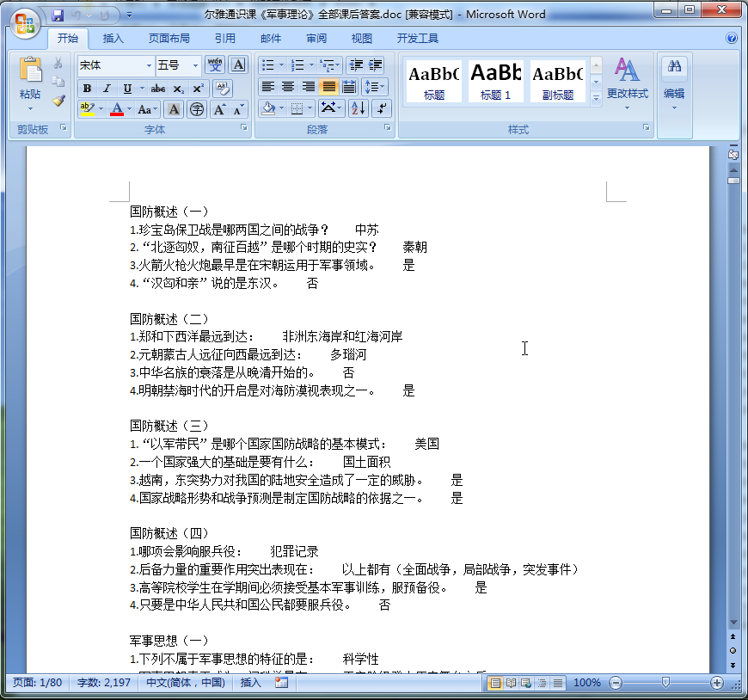This screenshot has height=700, width=748.
Task: Increase paragraph indent
Action: click(376, 64)
